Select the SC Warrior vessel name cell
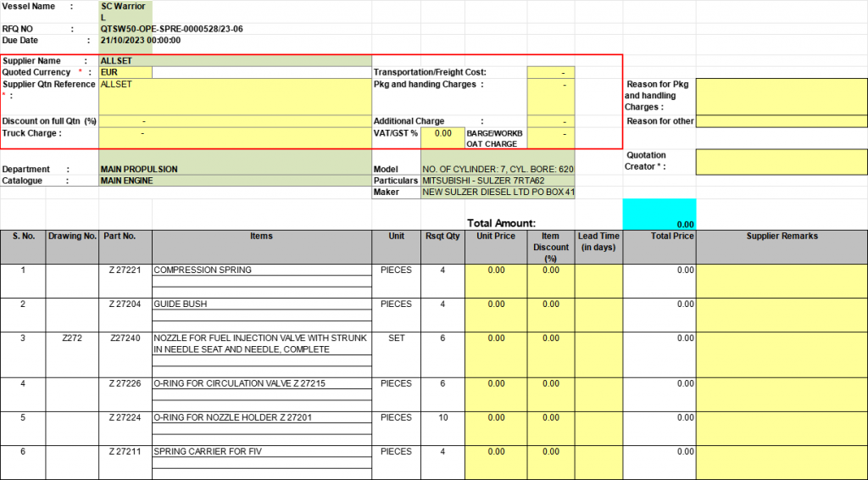 pyautogui.click(x=125, y=12)
